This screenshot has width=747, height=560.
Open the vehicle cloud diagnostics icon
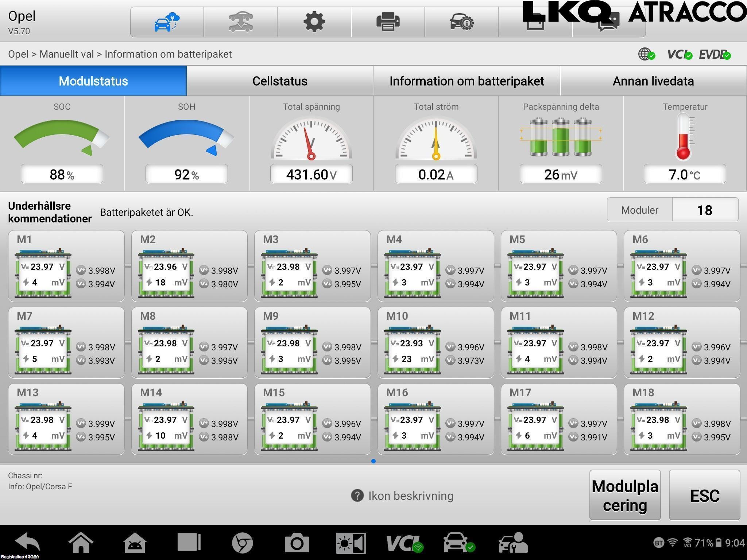(167, 22)
